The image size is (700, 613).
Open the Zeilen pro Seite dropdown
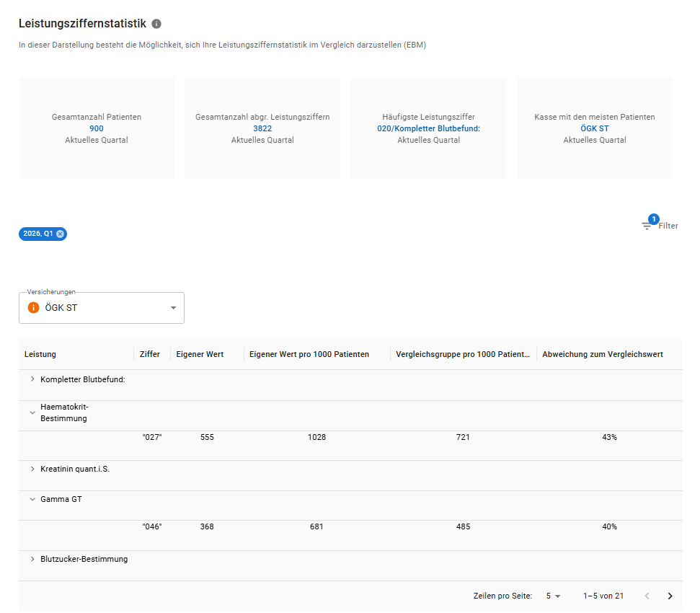pos(553,596)
